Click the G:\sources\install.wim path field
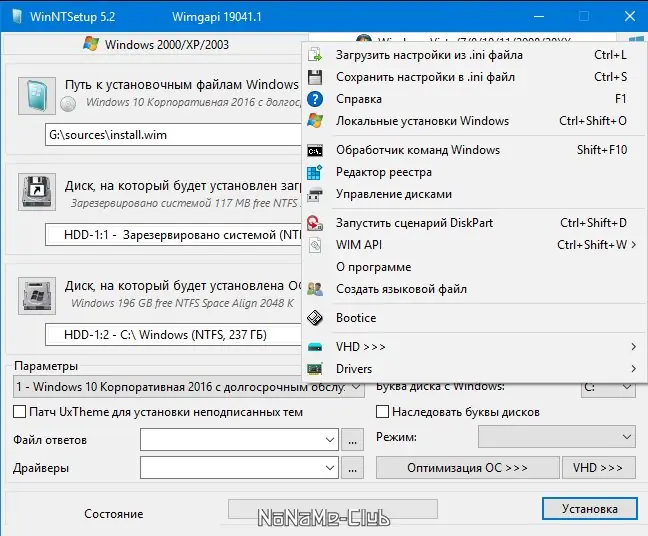The width and height of the screenshot is (648, 536). [174, 135]
